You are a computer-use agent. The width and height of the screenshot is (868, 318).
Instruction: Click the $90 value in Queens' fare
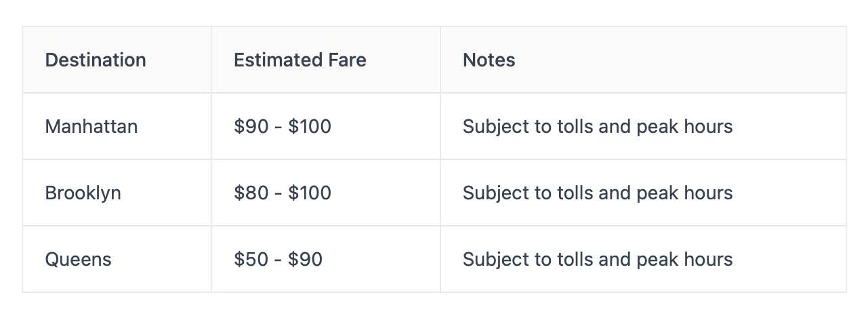point(305,259)
